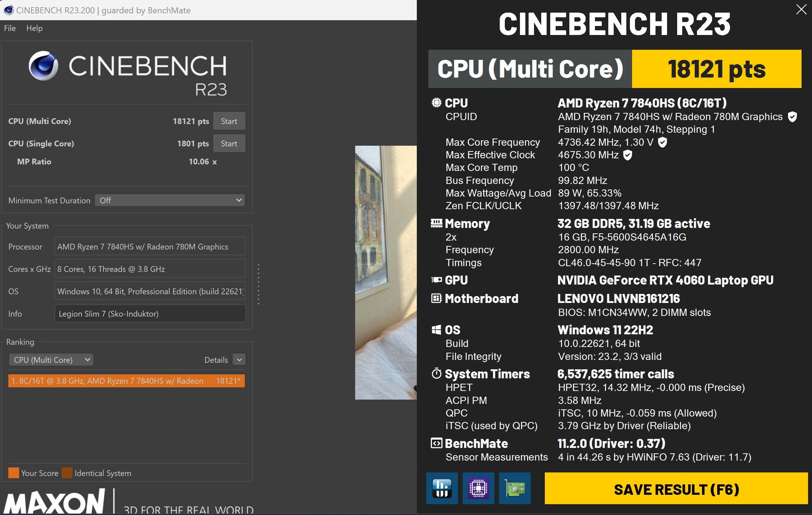
Task: Click the orange Your Score swatch
Action: click(13, 473)
